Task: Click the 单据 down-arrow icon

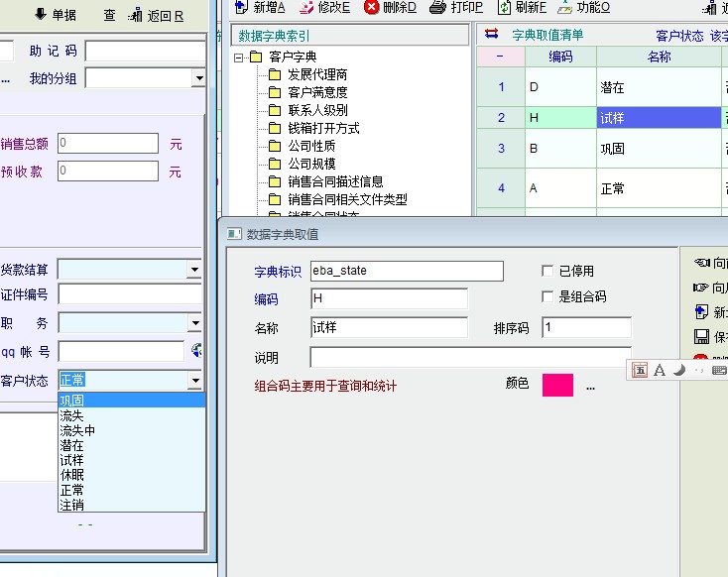Action: [40, 14]
